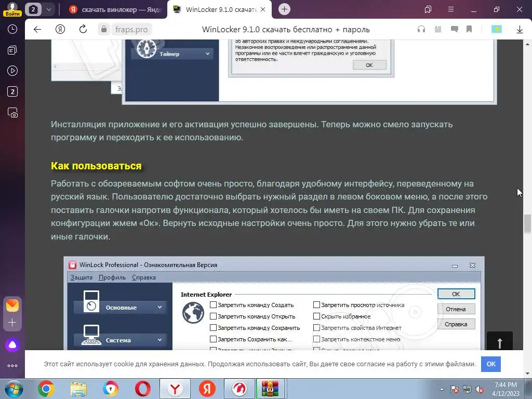Launch Alice assistant purple icon
Viewport: 532px width, 399px height.
tap(12, 345)
